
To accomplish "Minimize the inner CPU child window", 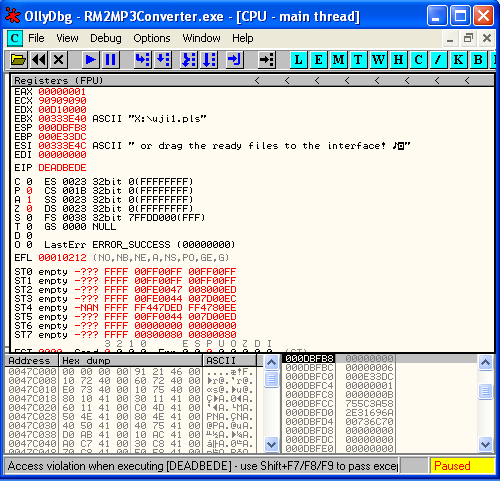I will (x=450, y=38).
